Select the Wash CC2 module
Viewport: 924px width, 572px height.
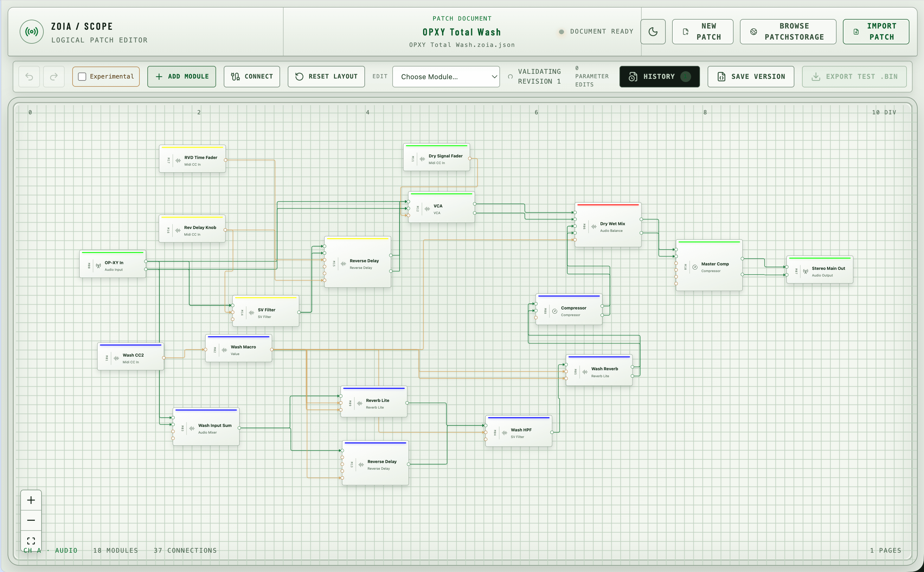[131, 357]
